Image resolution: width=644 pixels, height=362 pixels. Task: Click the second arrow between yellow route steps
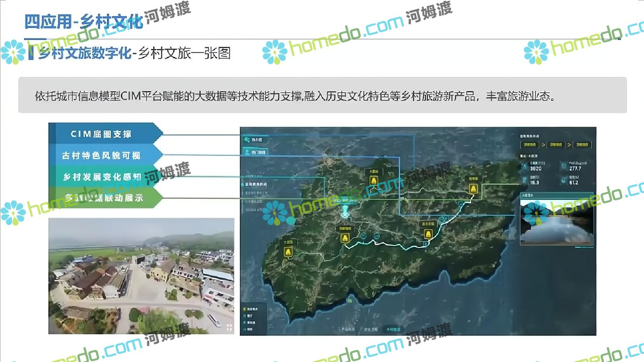[569, 144]
